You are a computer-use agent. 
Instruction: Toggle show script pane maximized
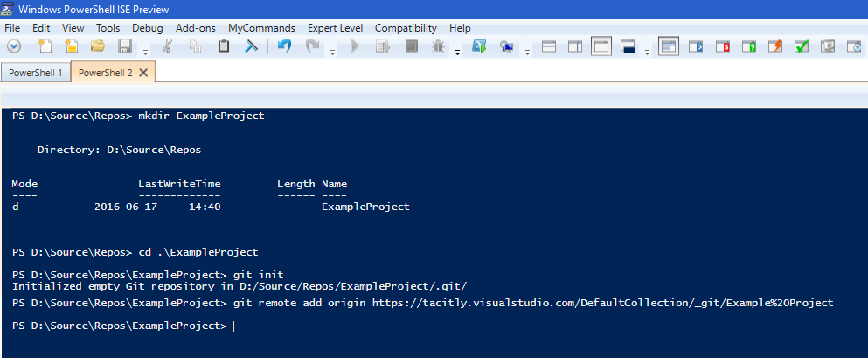(x=601, y=46)
